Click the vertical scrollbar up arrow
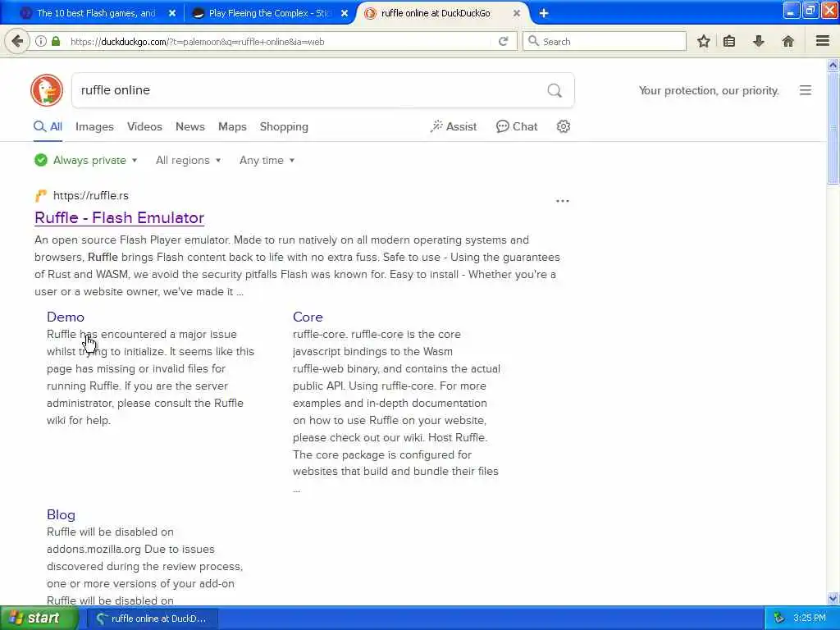 (833, 66)
